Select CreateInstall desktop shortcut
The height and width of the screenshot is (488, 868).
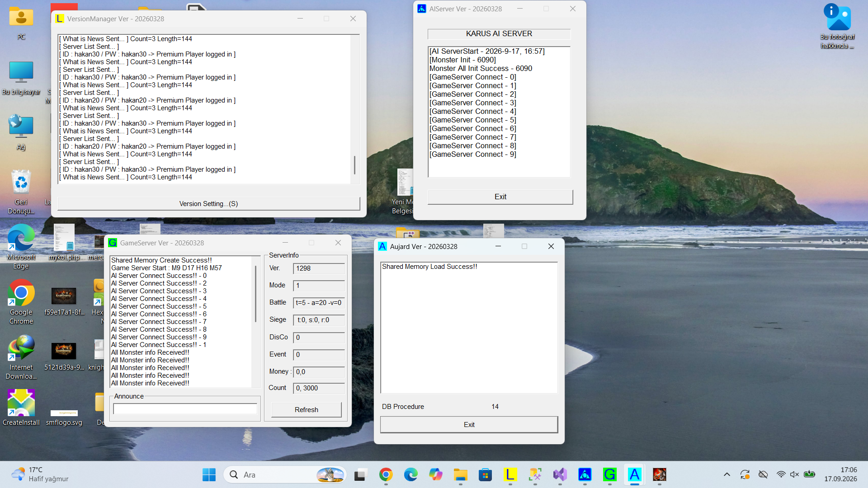pyautogui.click(x=21, y=408)
